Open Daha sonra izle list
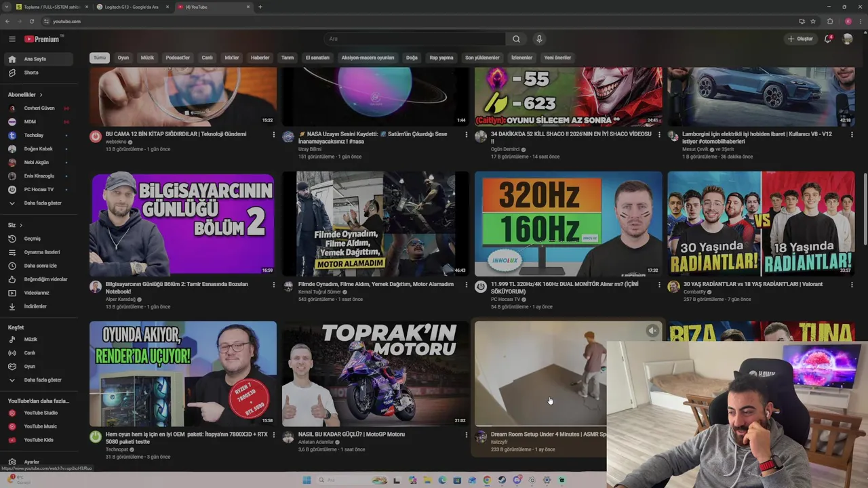Viewport: 868px width, 488px height. 39,266
